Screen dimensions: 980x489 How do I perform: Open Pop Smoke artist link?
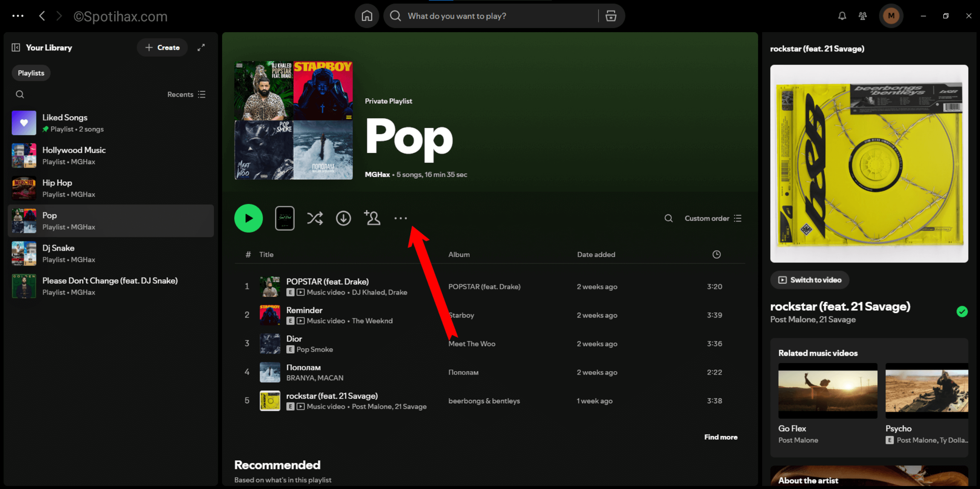pos(314,349)
